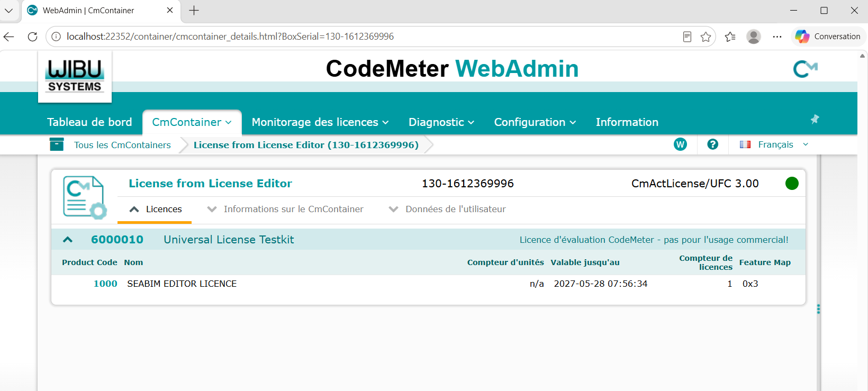Collapse the Licences tab
This screenshot has width=868, height=391.
coord(155,210)
